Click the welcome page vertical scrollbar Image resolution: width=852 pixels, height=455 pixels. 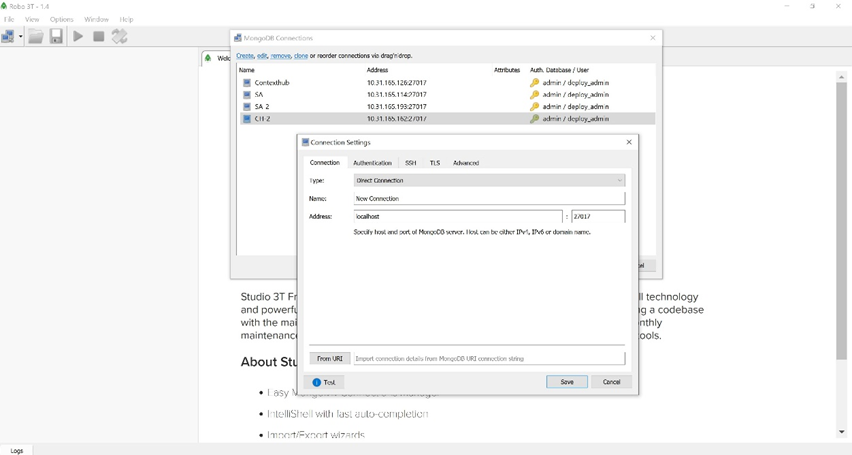[x=841, y=220]
